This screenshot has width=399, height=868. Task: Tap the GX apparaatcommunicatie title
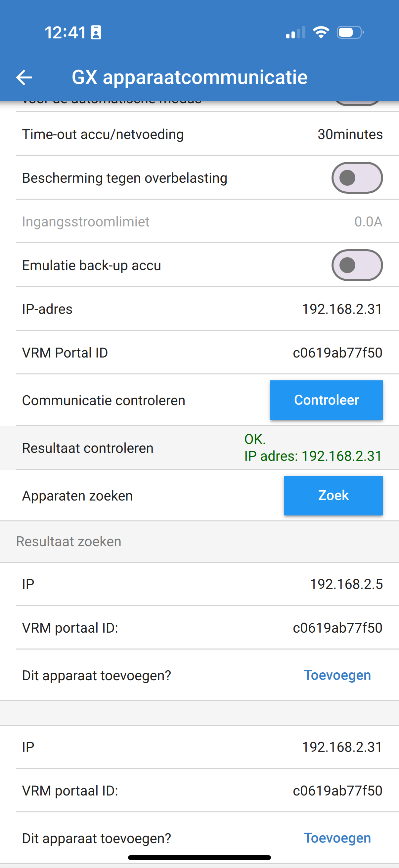[190, 77]
